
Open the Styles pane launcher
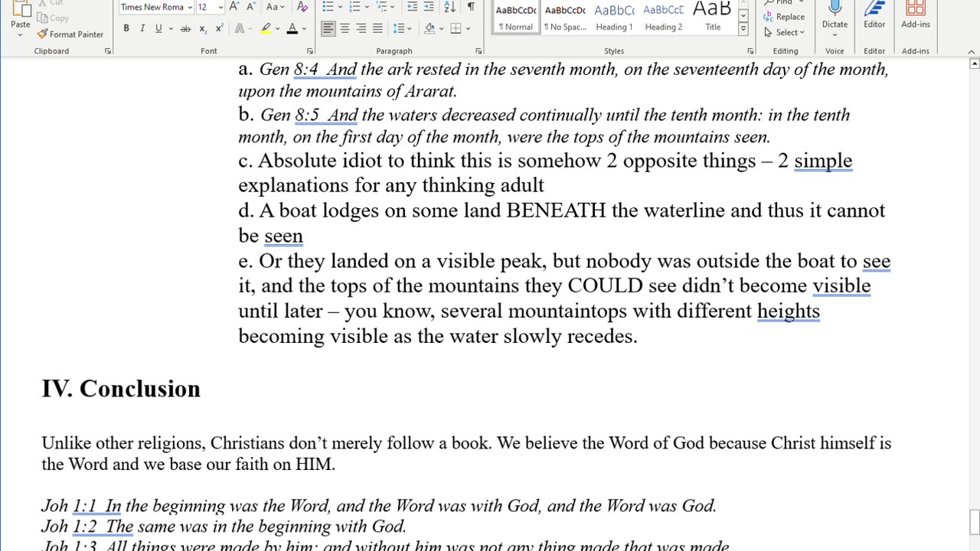pos(750,51)
